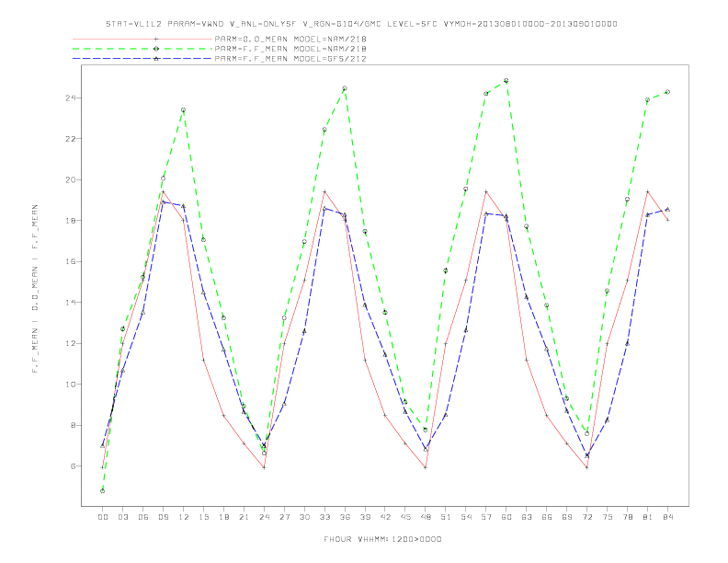Click x-axis tick label 27
Image resolution: width=728 pixels, height=563 pixels.
point(284,517)
